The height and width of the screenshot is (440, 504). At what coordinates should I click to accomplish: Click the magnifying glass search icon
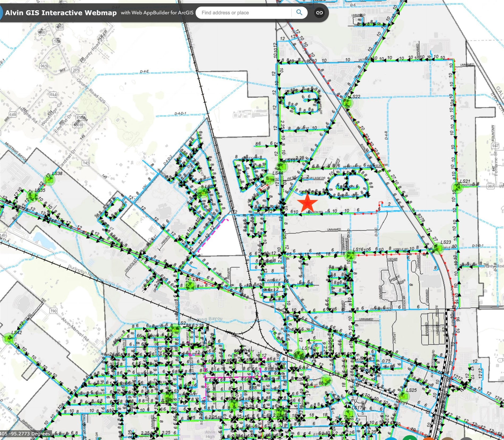coord(299,12)
